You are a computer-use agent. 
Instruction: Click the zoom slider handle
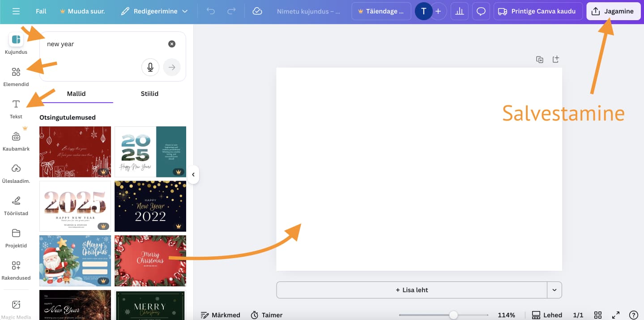pos(453,315)
